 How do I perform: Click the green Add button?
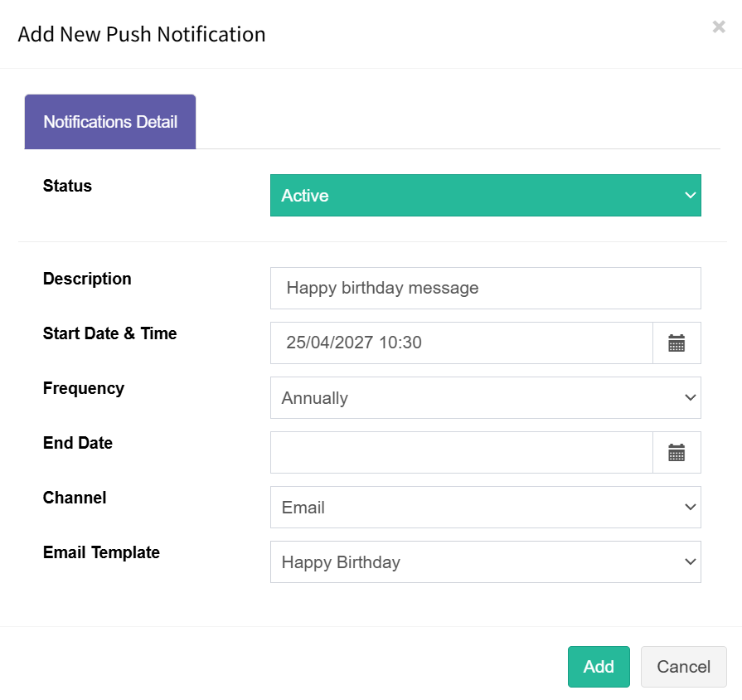599,666
